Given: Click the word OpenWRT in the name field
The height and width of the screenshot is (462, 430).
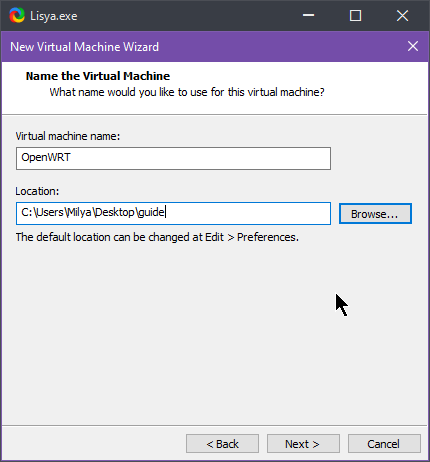Looking at the screenshot, I should (46, 157).
